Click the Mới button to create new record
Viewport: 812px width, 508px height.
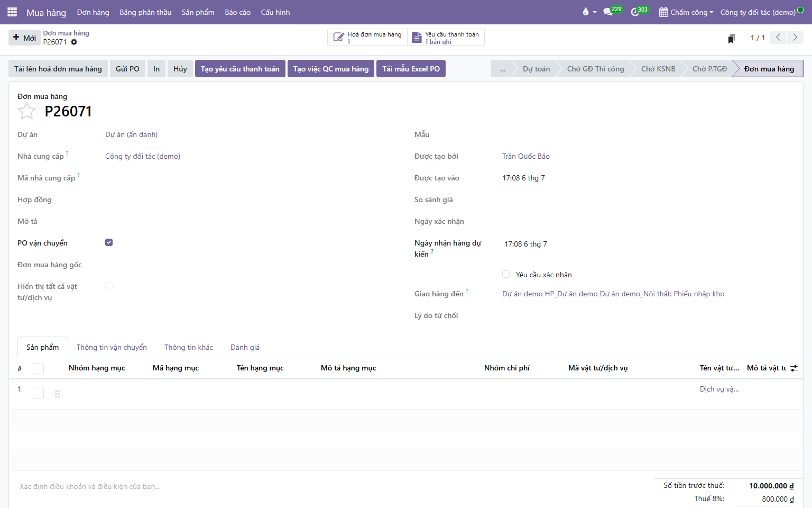(x=25, y=38)
